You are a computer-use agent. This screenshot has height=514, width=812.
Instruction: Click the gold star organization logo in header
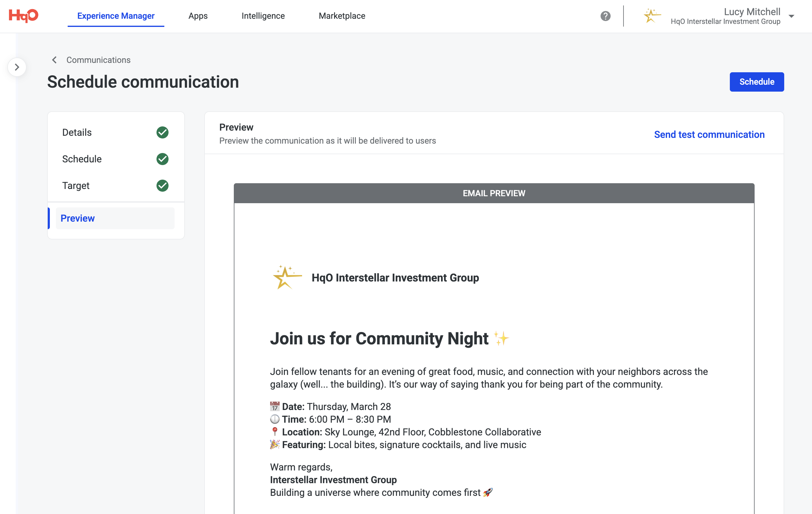coord(652,16)
